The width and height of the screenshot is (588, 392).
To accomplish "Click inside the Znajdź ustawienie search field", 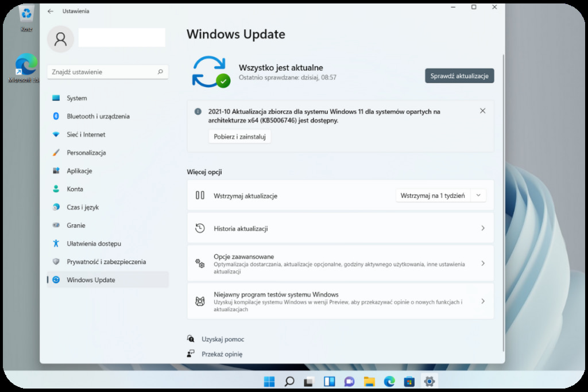I will [x=107, y=72].
